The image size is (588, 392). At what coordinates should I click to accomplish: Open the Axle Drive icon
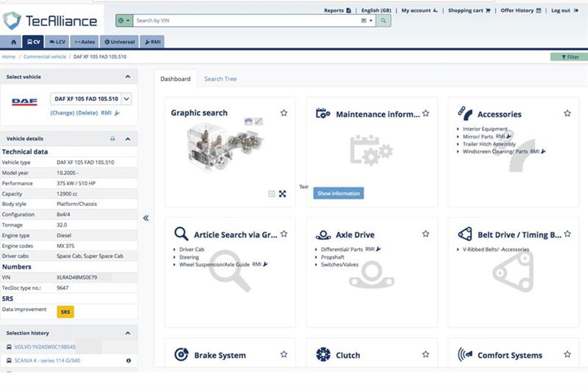[323, 235]
